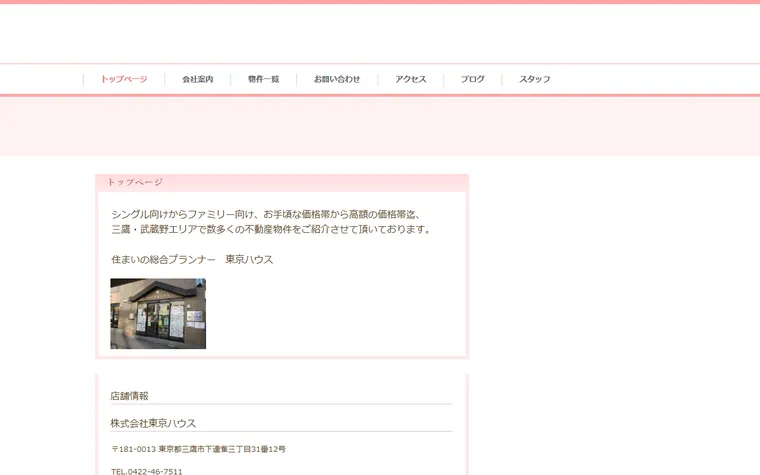760x475 pixels.
Task: Click the storefront photo thumbnail
Action: (158, 314)
